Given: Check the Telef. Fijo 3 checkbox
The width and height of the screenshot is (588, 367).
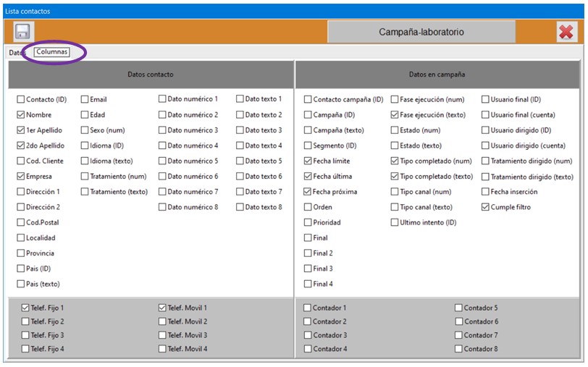Looking at the screenshot, I should click(x=25, y=335).
